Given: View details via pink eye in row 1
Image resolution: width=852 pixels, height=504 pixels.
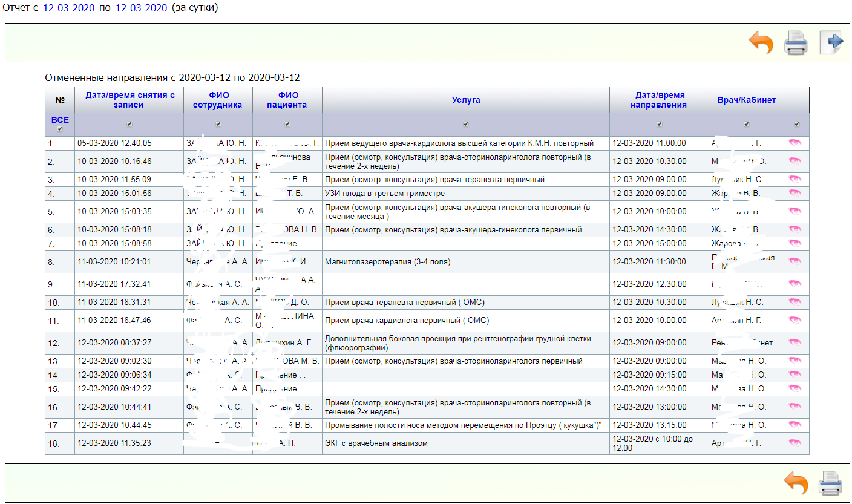Looking at the screenshot, I should point(795,143).
